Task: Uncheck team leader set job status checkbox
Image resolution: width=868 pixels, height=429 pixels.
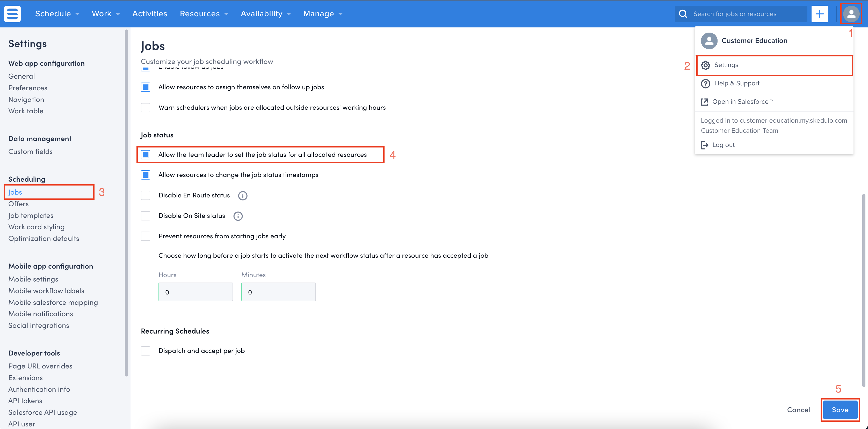Action: coord(146,154)
